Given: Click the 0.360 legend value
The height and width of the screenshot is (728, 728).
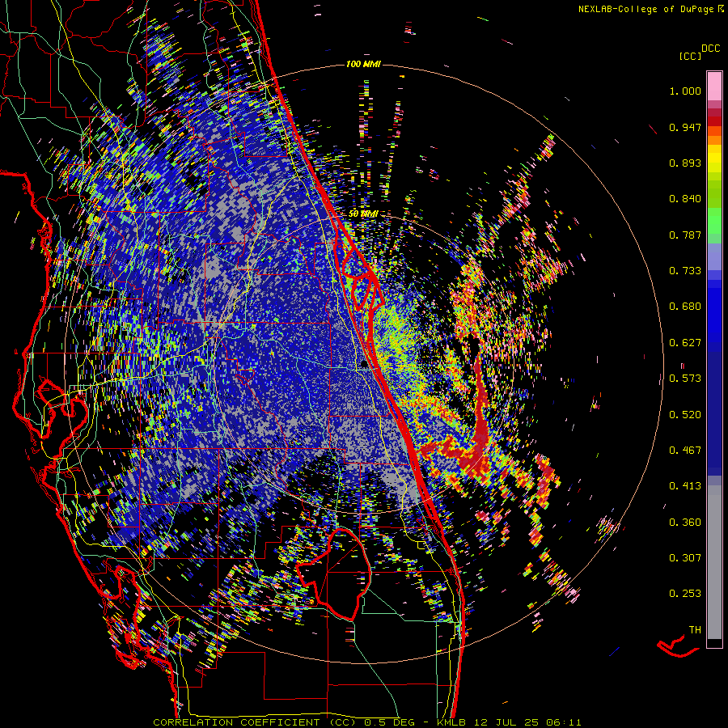Looking at the screenshot, I should tap(685, 522).
